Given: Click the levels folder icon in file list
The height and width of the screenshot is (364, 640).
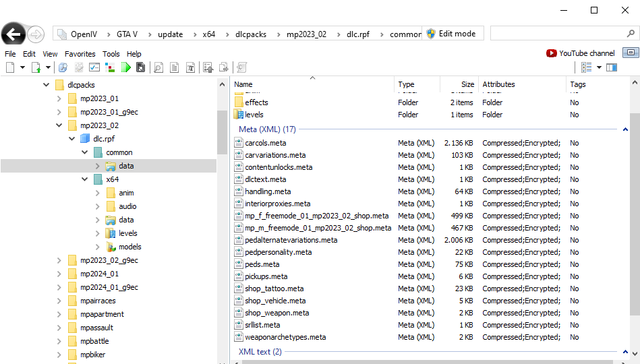Looking at the screenshot, I should (239, 115).
